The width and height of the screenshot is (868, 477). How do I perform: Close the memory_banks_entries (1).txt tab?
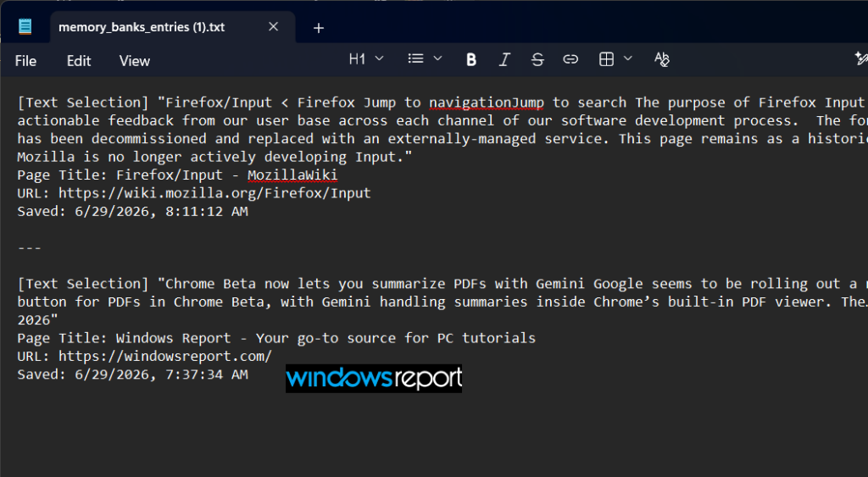coord(273,26)
